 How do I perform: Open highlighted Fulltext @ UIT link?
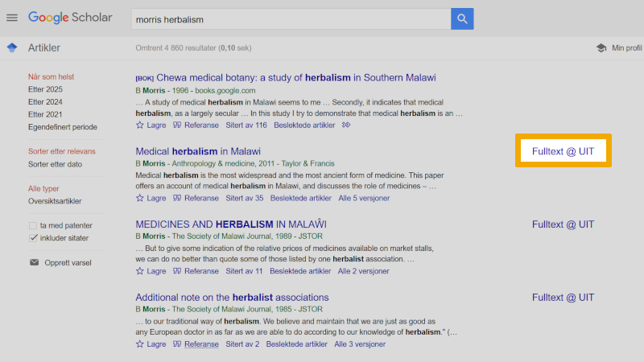click(x=563, y=151)
